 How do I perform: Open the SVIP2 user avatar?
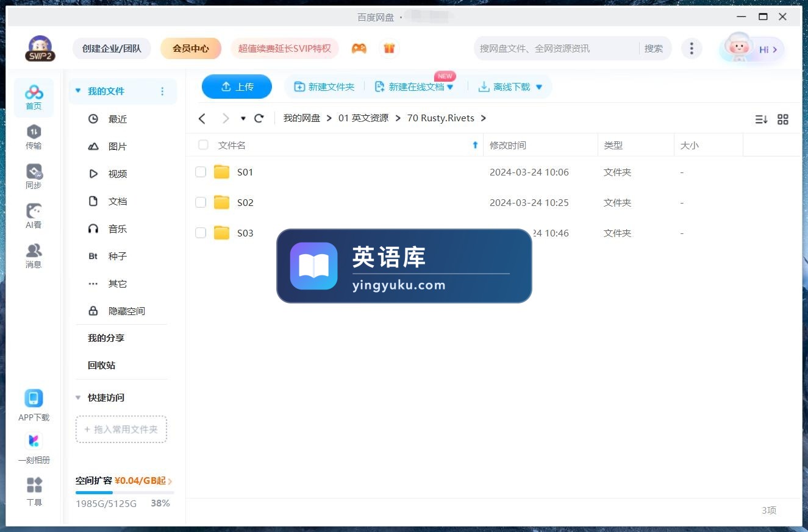pyautogui.click(x=40, y=48)
